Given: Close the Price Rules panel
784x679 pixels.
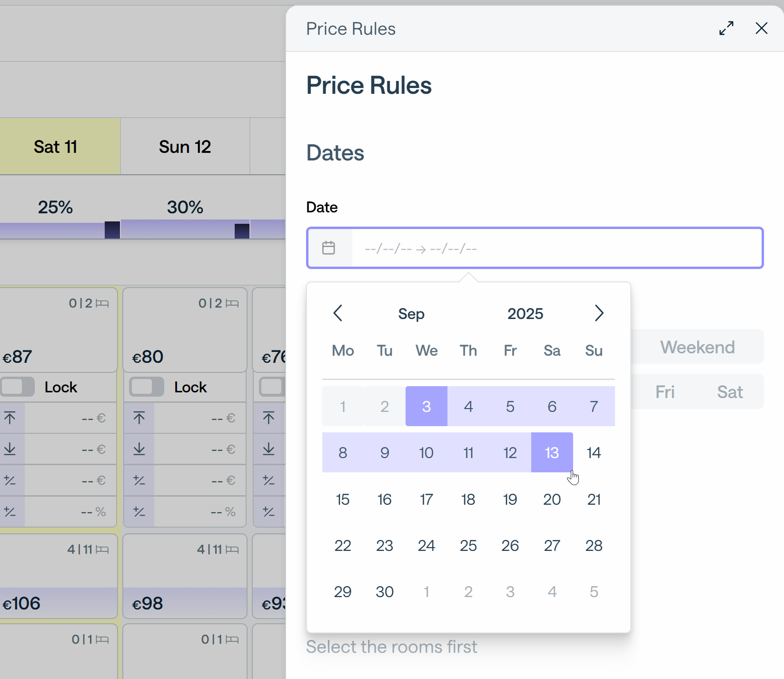Looking at the screenshot, I should pyautogui.click(x=761, y=29).
